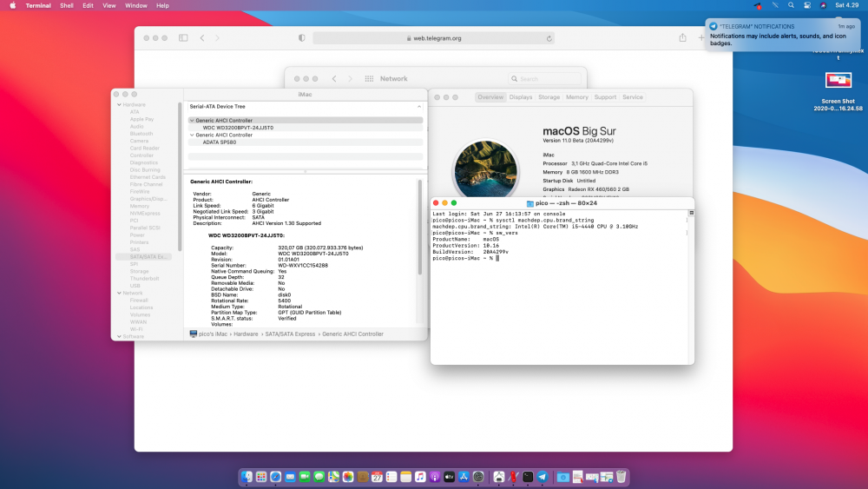Open Messages from the Dock
Viewport: 868px width, 489px height.
click(319, 477)
